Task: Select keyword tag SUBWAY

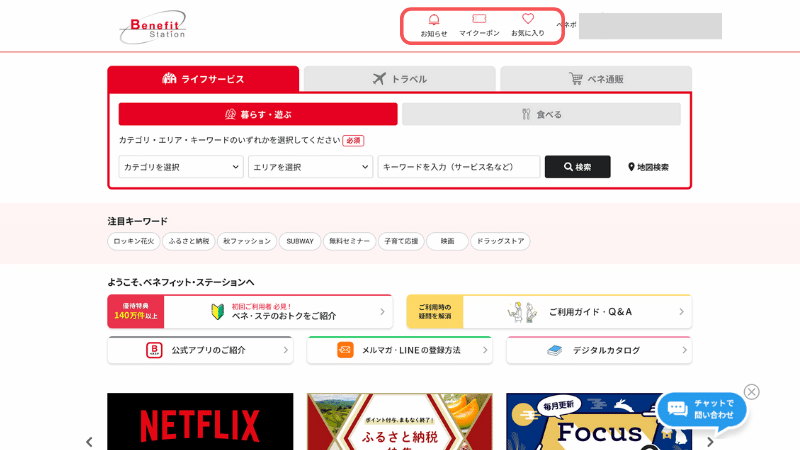Action: click(x=300, y=241)
